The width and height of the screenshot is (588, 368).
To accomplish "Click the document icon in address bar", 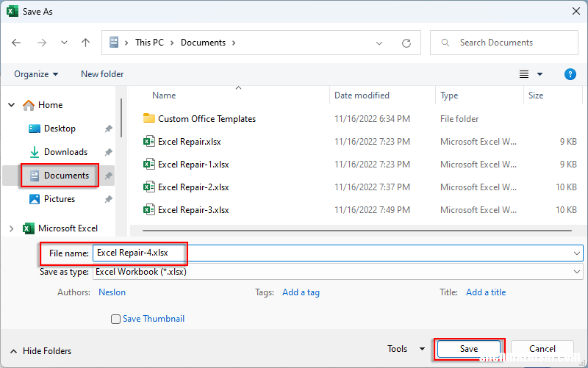I will 114,43.
